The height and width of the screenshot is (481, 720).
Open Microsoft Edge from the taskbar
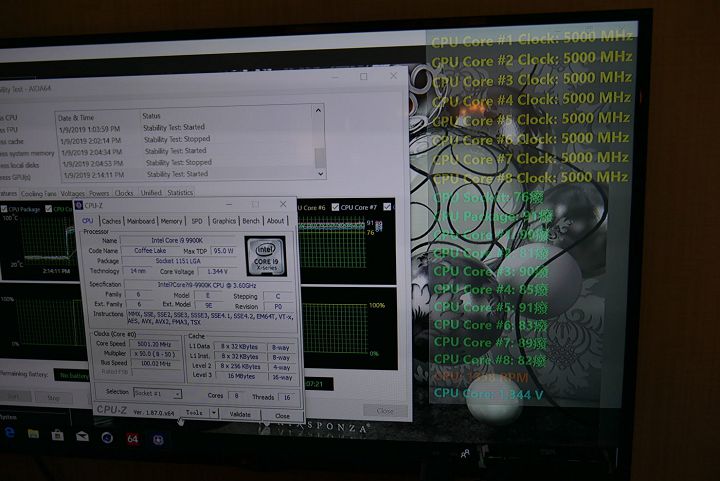coord(9,432)
